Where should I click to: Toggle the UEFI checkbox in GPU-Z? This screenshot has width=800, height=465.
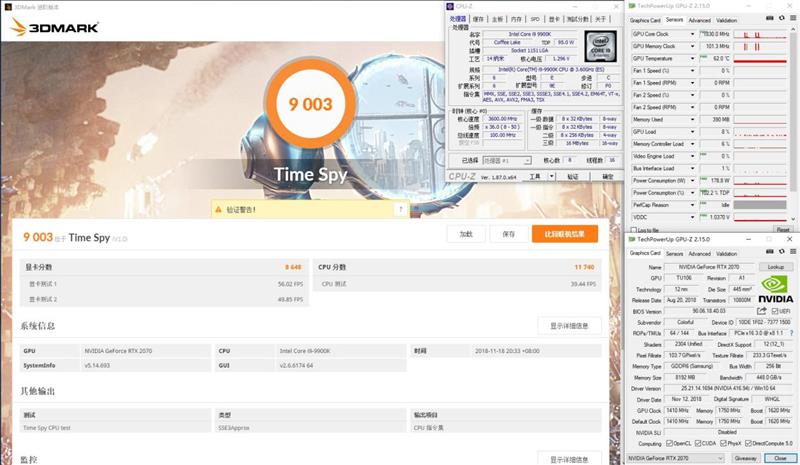(x=775, y=311)
